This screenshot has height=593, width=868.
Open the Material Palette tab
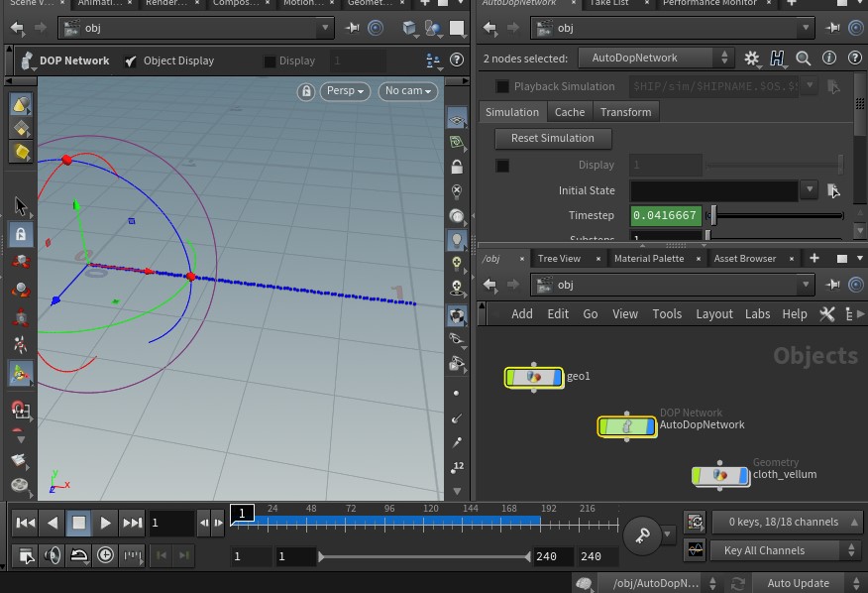tap(649, 258)
